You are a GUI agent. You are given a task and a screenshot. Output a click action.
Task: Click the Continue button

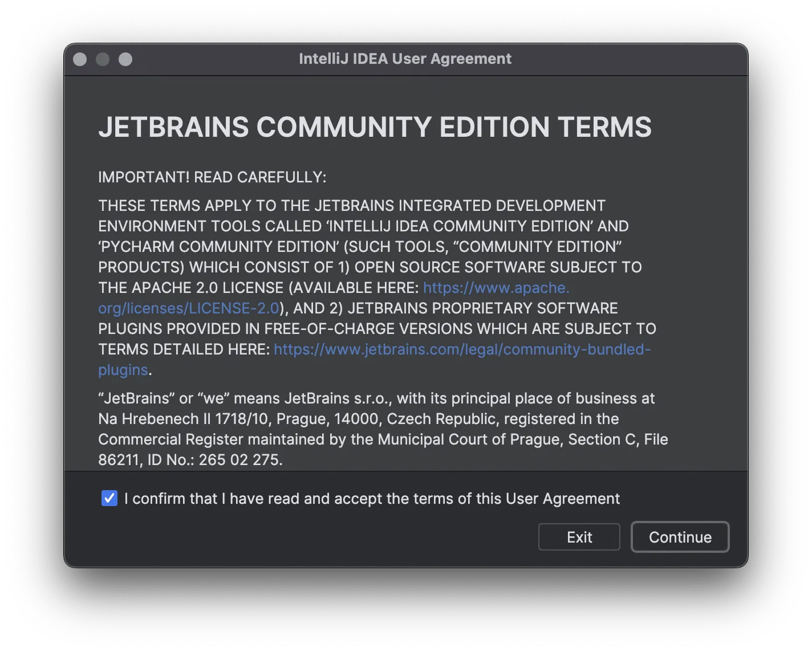(x=680, y=537)
